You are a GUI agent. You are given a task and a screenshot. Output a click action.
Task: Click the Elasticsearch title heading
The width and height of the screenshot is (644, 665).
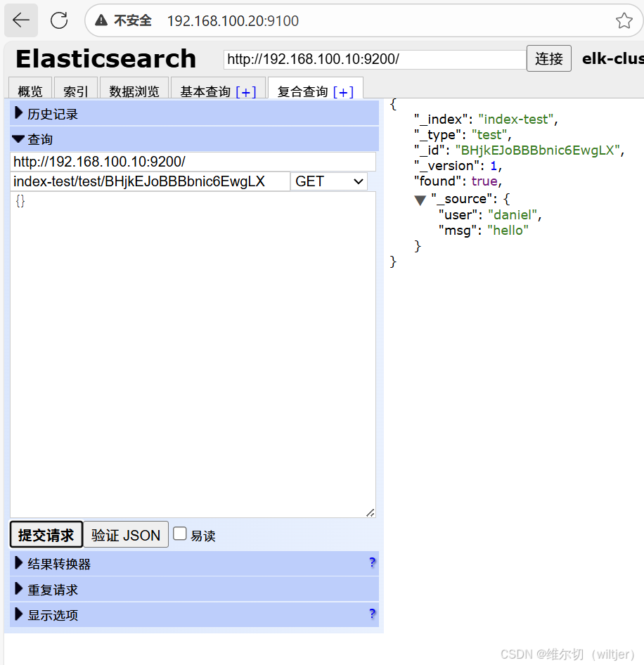pos(106,58)
